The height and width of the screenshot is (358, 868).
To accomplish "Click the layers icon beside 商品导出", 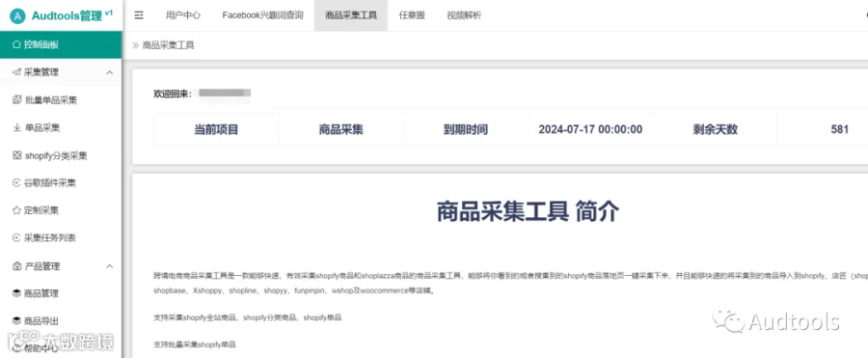I will tap(16, 321).
